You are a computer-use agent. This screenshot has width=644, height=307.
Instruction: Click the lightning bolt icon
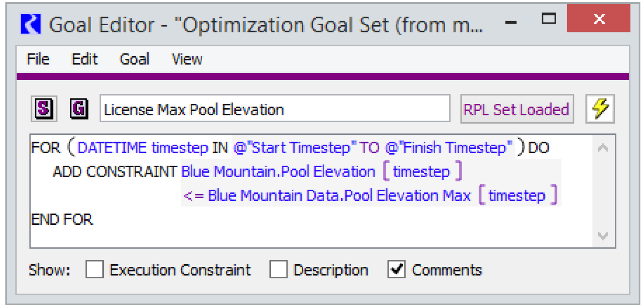[x=600, y=109]
